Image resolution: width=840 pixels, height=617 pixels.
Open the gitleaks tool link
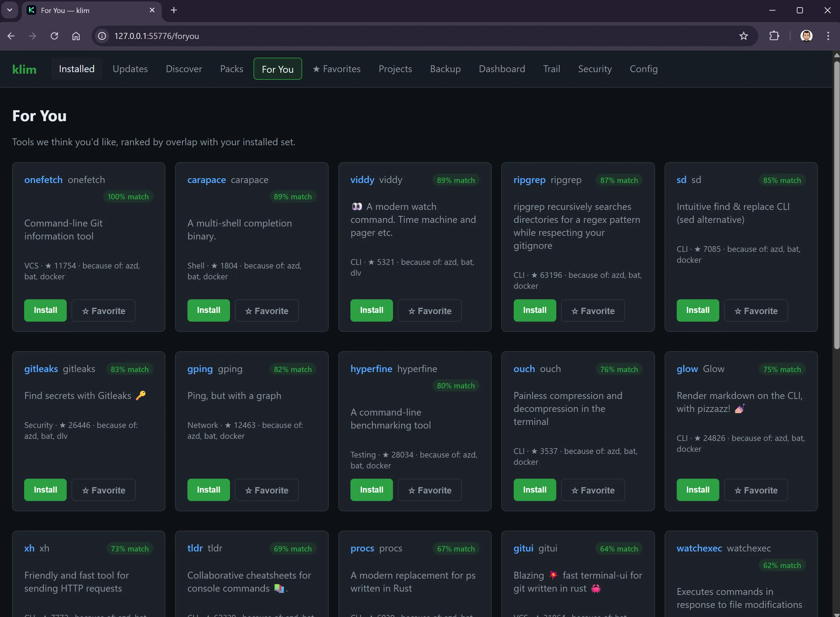[x=41, y=369]
